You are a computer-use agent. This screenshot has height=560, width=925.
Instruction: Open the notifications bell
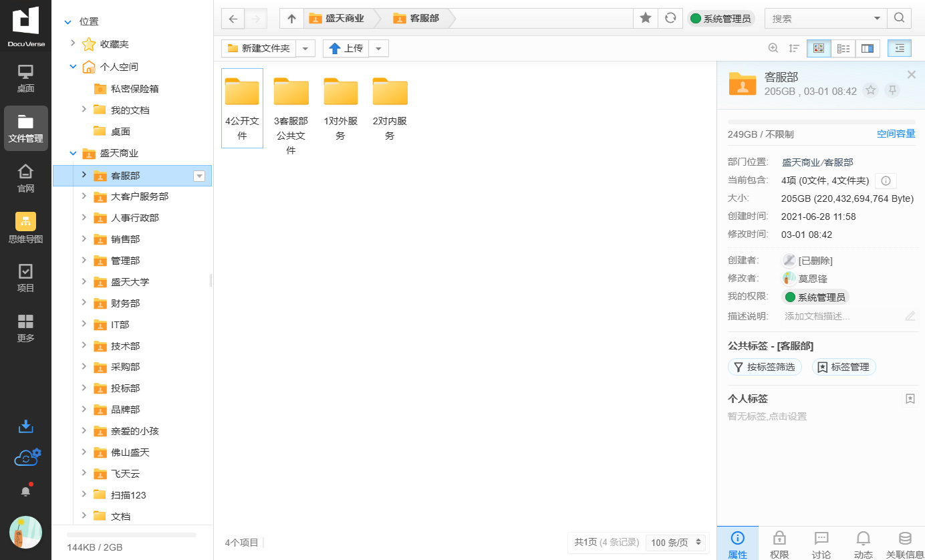(x=25, y=491)
